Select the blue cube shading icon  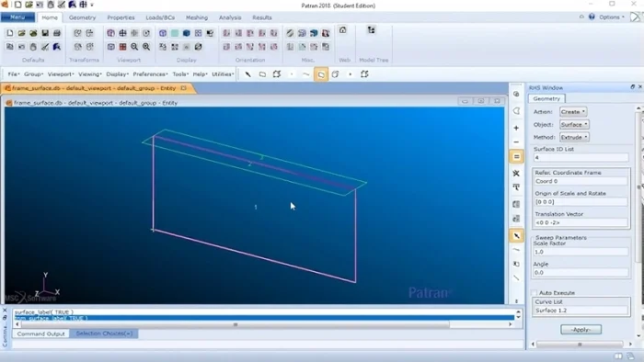click(187, 33)
